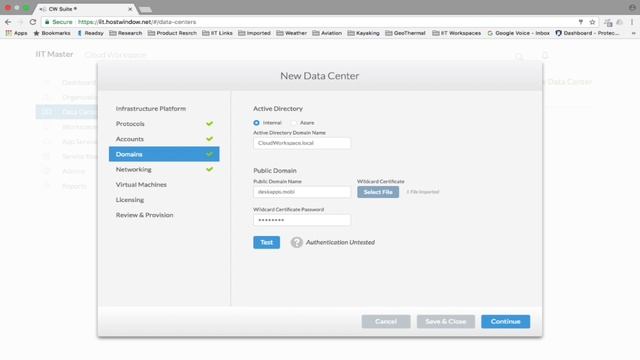Go to the Protocols step
640x360 pixels.
pyautogui.click(x=164, y=124)
